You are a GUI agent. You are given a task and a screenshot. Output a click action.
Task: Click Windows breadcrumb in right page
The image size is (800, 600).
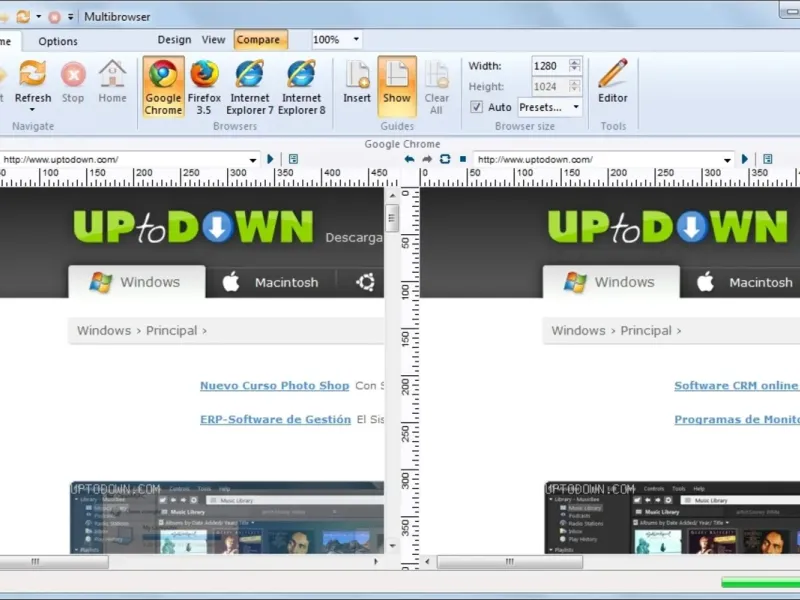point(578,331)
